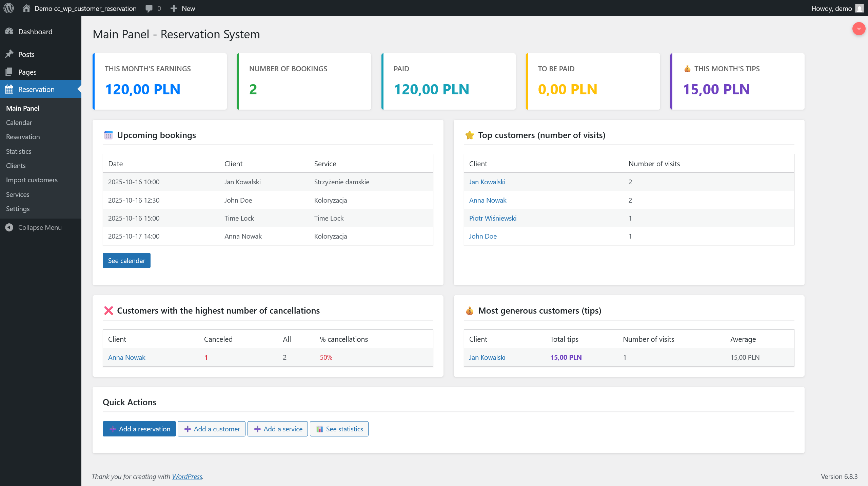This screenshot has width=868, height=486.
Task: Click the demo user avatar
Action: 859,8
